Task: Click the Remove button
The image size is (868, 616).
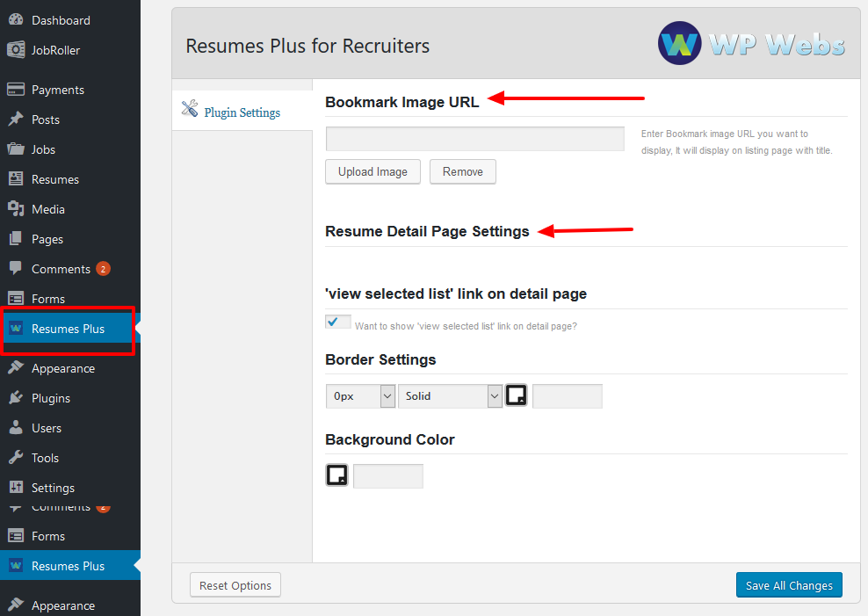Action: 463,171
